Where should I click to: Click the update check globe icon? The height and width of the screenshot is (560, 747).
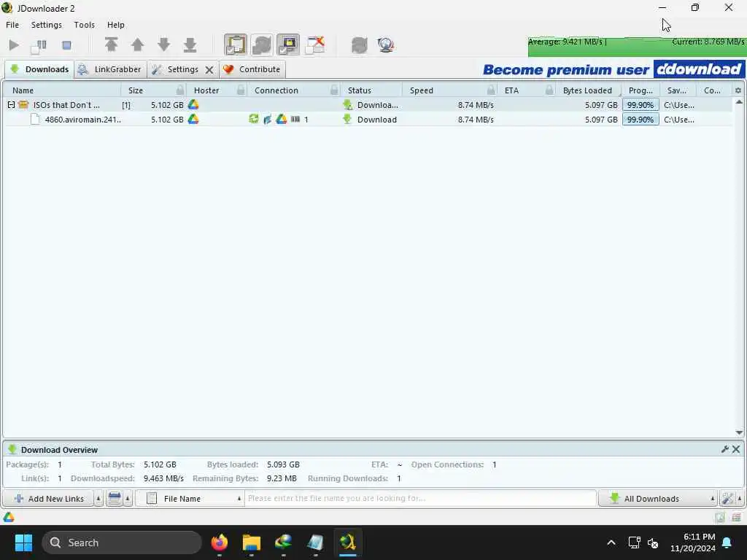385,45
